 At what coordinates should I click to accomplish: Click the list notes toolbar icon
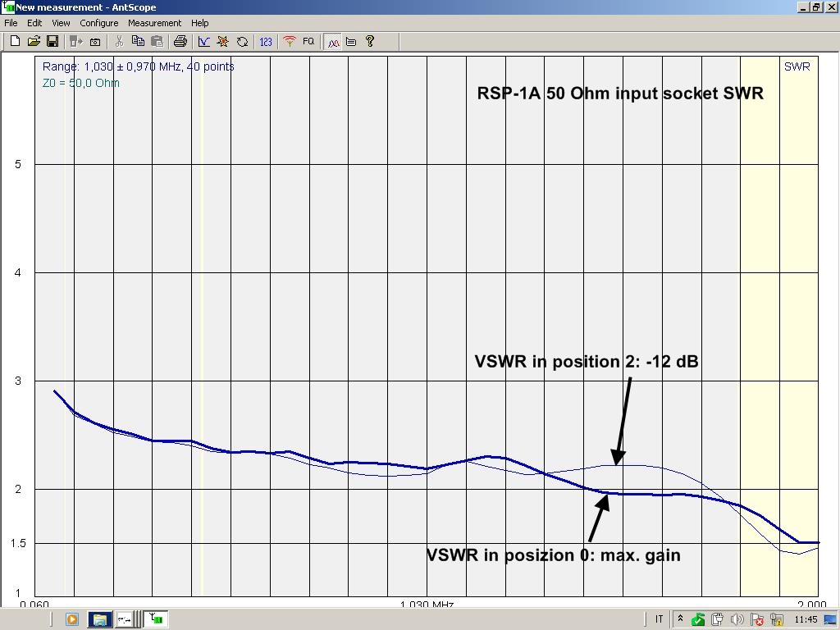pyautogui.click(x=351, y=41)
